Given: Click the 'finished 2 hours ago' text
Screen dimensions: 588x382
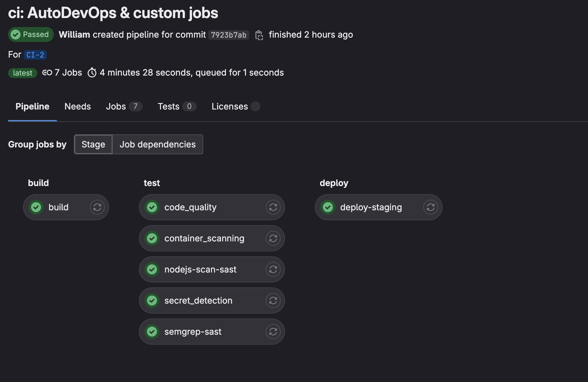Looking at the screenshot, I should click(x=311, y=35).
